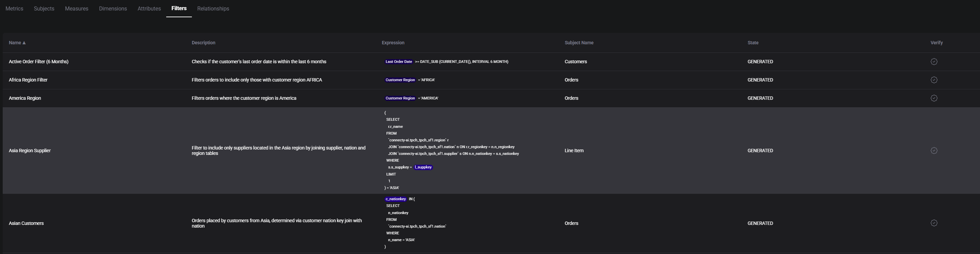Viewport: 980px width, 254px height.
Task: Click verify icon for Asia Region Supplier
Action: point(934,151)
